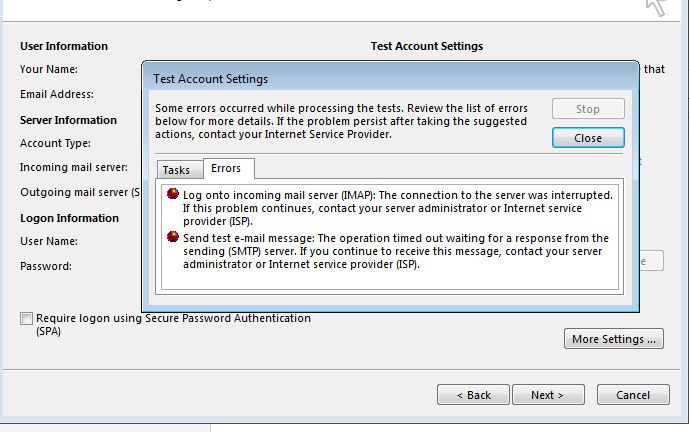
Task: Cancel the account setup wizard
Action: [633, 395]
